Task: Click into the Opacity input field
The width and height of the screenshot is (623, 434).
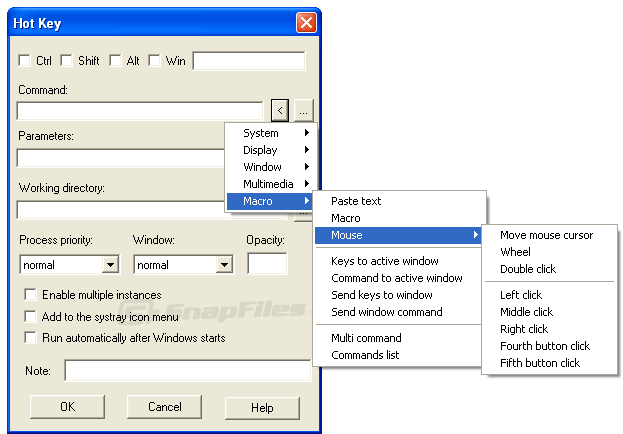Action: (x=267, y=264)
